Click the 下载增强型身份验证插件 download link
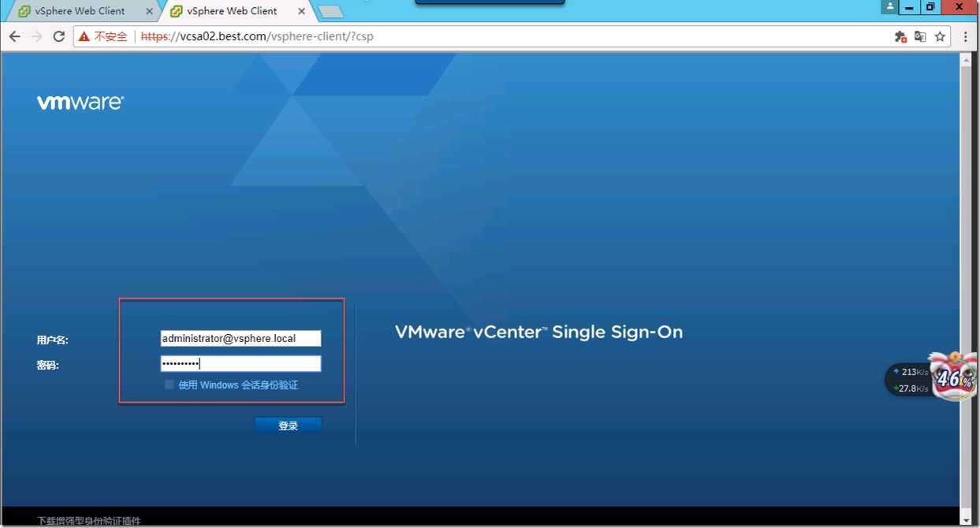 point(89,521)
